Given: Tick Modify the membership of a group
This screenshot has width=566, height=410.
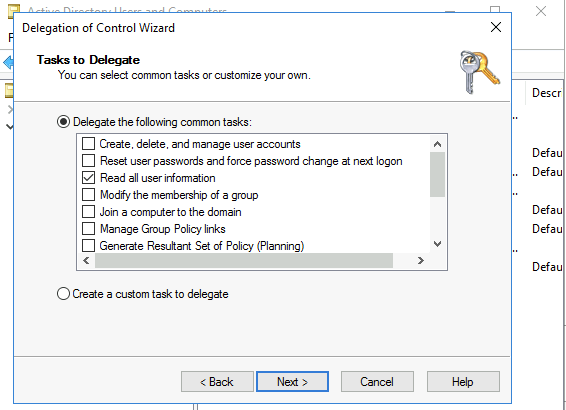Looking at the screenshot, I should click(88, 195).
